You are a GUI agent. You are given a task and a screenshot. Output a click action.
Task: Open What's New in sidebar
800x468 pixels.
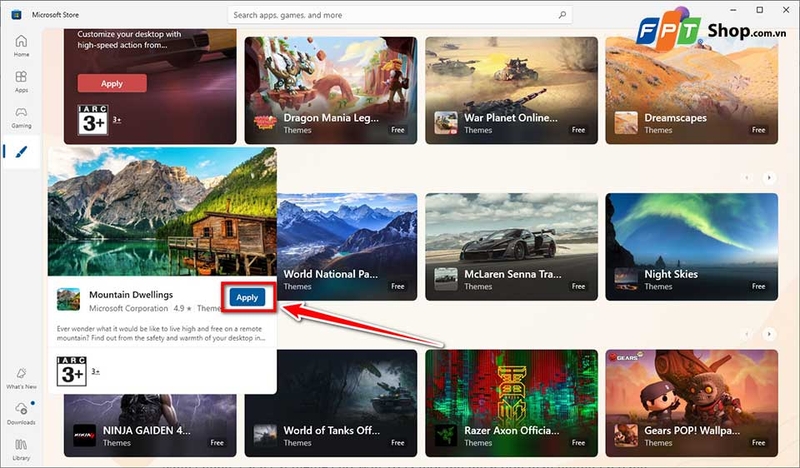click(x=21, y=378)
